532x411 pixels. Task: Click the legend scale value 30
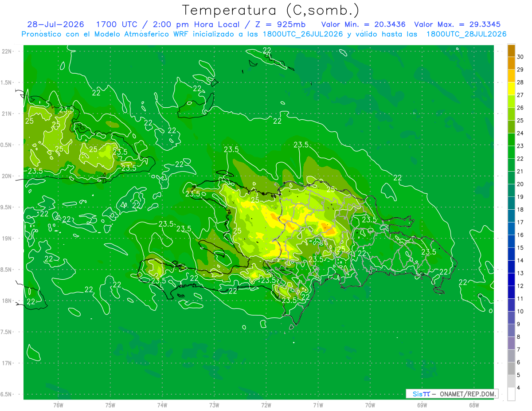click(x=520, y=57)
